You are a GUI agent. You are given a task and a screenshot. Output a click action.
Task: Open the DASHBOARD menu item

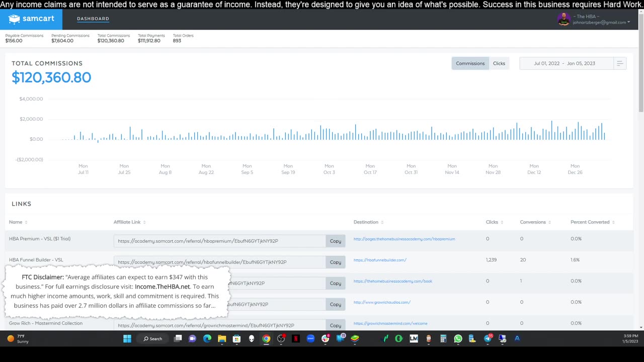coord(93,19)
